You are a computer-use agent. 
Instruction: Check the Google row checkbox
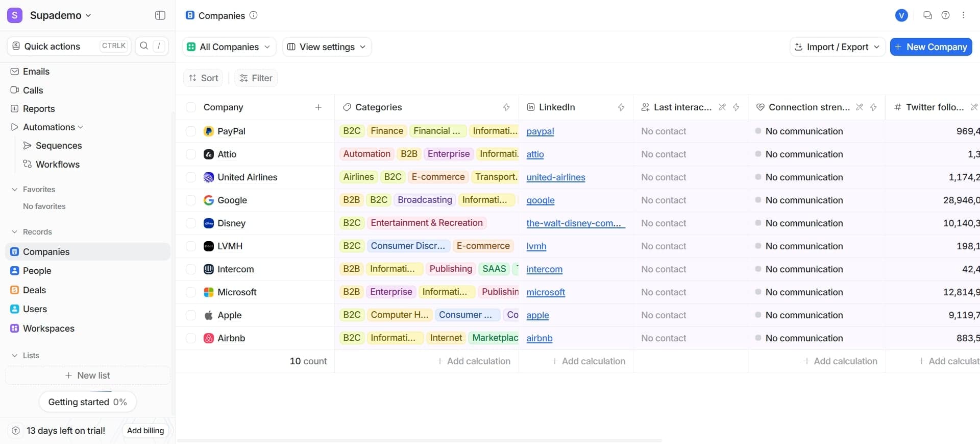click(191, 200)
